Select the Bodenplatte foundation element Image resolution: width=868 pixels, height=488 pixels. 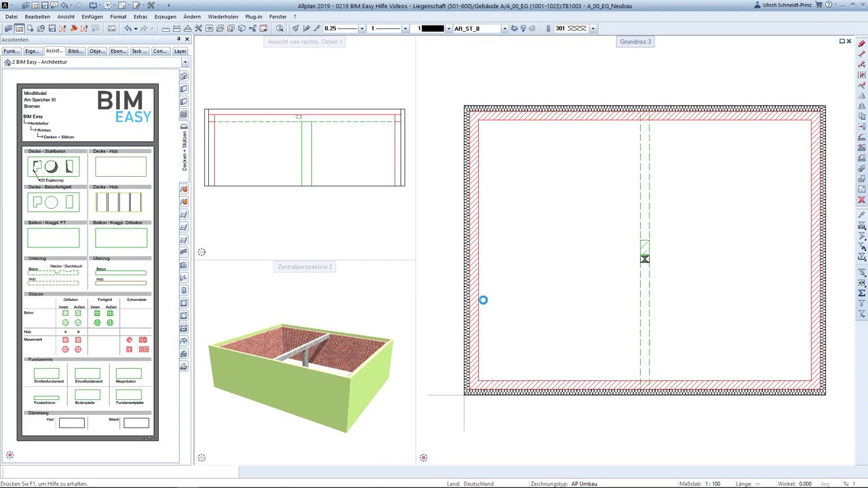click(87, 394)
